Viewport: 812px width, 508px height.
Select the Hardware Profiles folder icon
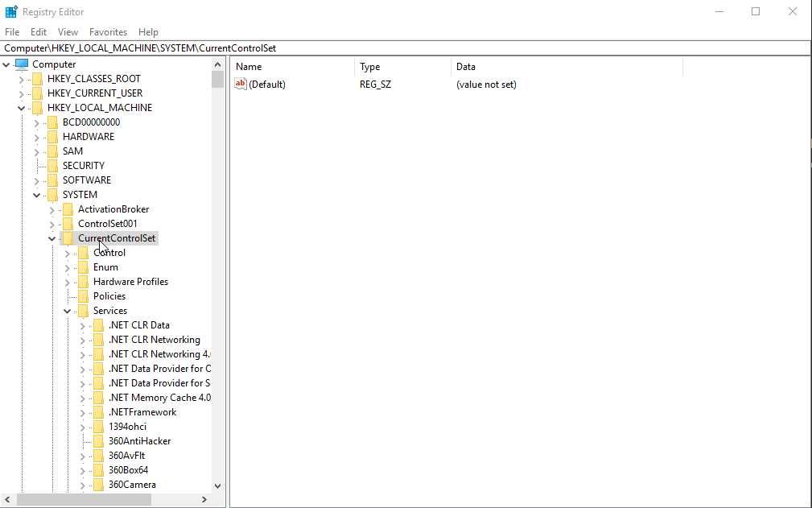coord(83,281)
